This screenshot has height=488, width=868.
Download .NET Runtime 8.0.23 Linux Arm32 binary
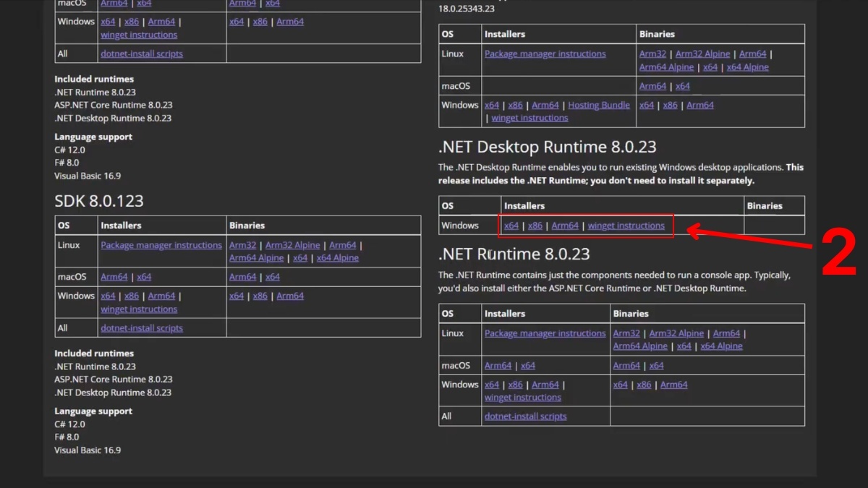(x=626, y=333)
